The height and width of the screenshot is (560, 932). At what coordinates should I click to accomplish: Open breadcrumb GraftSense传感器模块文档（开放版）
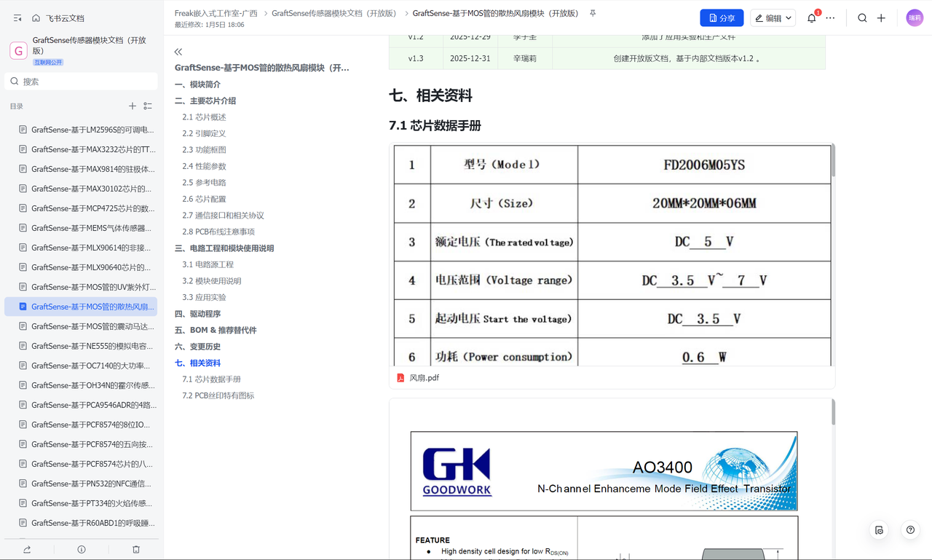pyautogui.click(x=334, y=13)
